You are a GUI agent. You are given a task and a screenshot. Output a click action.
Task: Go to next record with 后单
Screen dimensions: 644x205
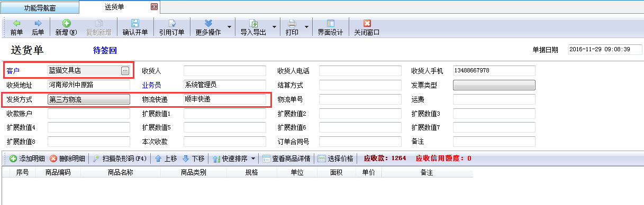coord(38,27)
